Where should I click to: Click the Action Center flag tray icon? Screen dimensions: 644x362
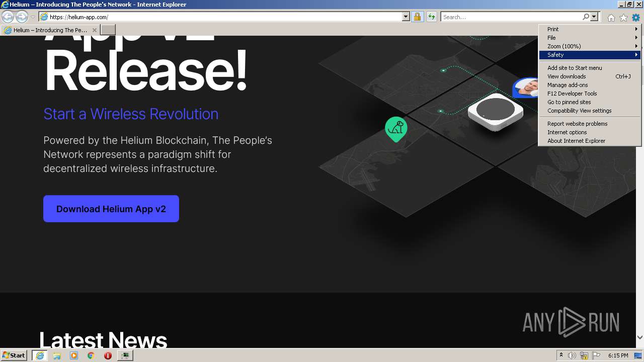point(596,355)
